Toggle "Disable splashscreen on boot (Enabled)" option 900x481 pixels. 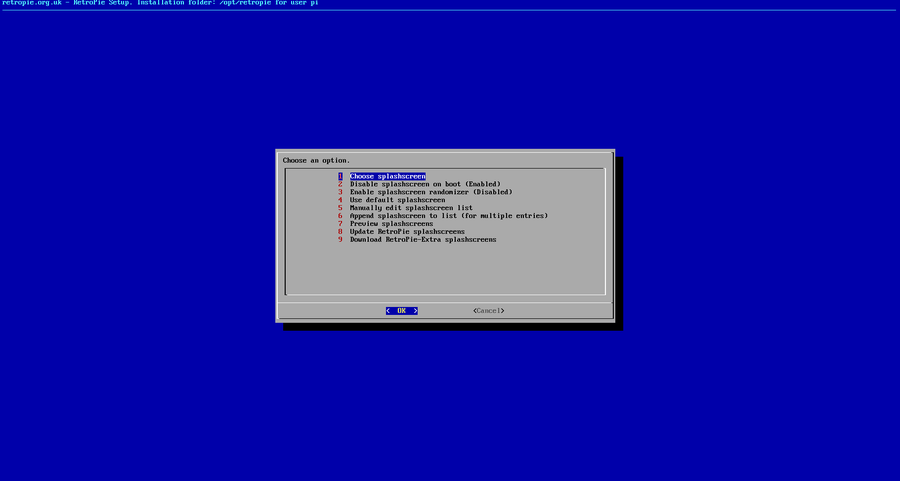[424, 184]
